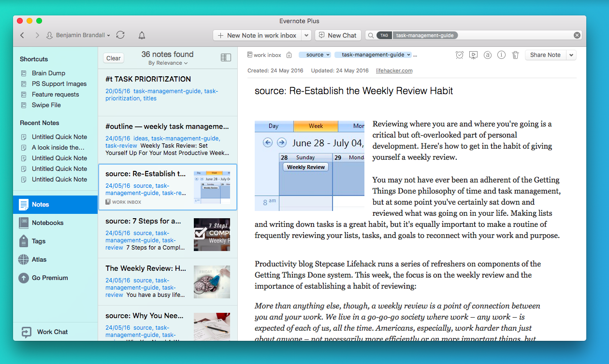This screenshot has height=364, width=609.
Task: Click New Note in work inbox button
Action: (257, 35)
